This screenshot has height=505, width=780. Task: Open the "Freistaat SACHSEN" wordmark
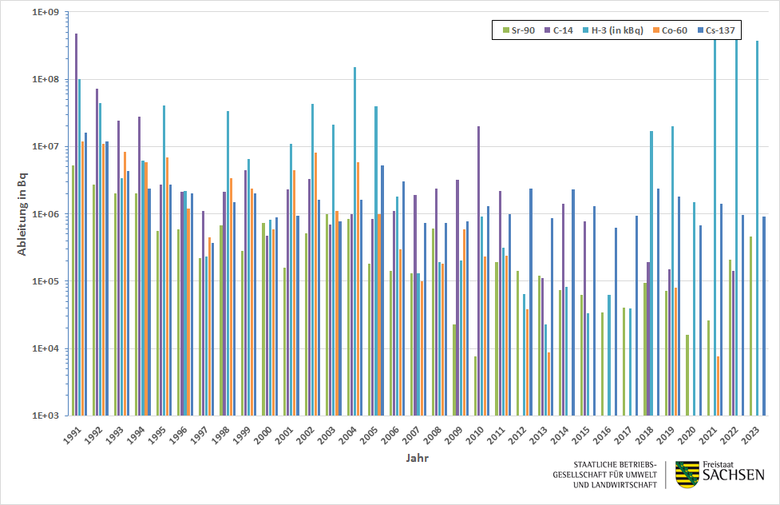click(x=733, y=475)
